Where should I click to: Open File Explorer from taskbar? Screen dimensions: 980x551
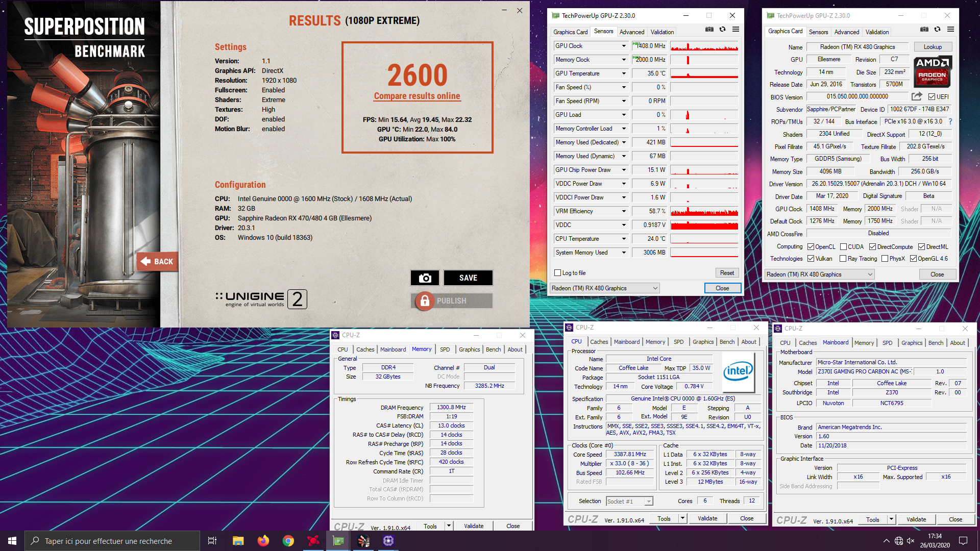click(238, 541)
